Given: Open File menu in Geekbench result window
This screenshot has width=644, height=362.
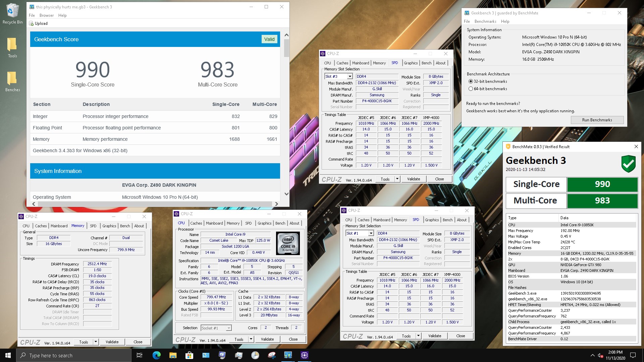Looking at the screenshot, I should (32, 15).
